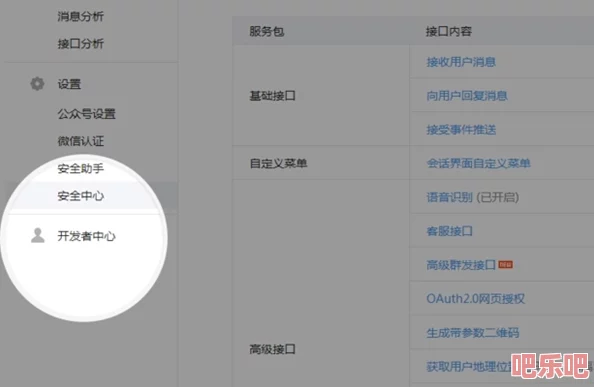This screenshot has height=387, width=594.
Task: Open the 接收用户消息 interface link
Action: tap(461, 62)
